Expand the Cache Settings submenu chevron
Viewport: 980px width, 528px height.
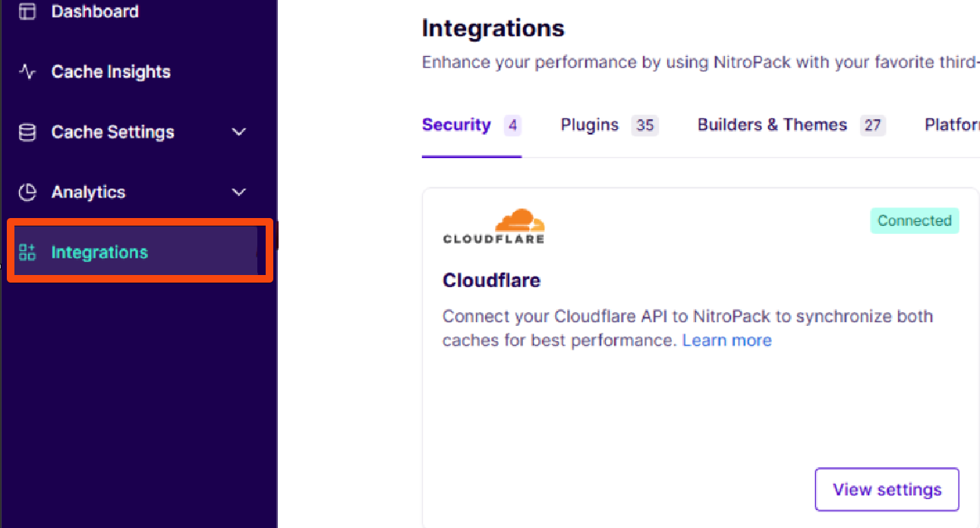(x=239, y=132)
